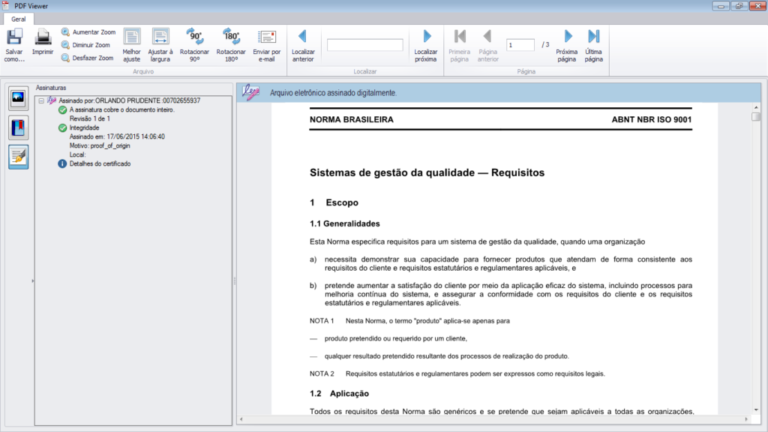Click Diminuir Zoom

(x=87, y=45)
